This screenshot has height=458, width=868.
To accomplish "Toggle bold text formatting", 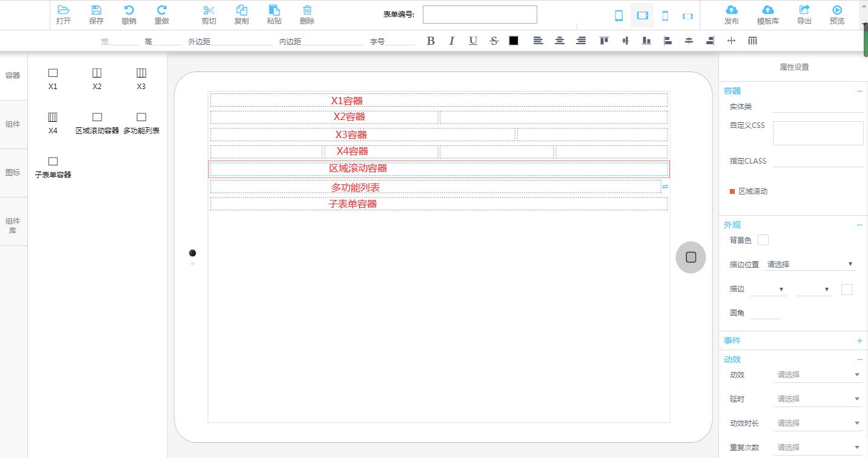I will tap(431, 41).
